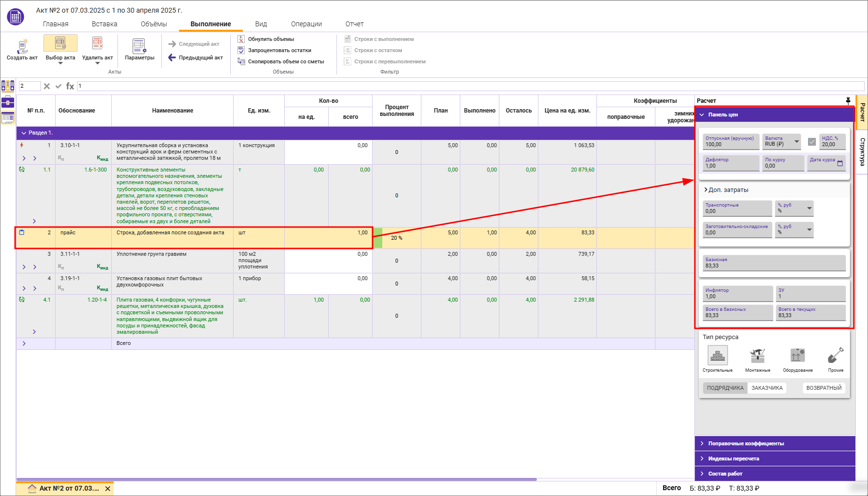Pick the Прочие resource type icon
The height and width of the screenshot is (496, 868).
point(835,356)
